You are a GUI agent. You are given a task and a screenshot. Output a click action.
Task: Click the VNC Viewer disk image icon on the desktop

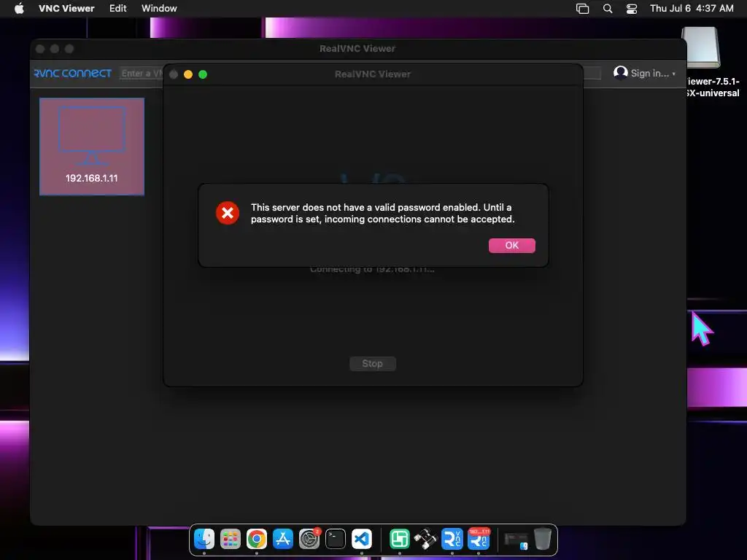click(701, 47)
